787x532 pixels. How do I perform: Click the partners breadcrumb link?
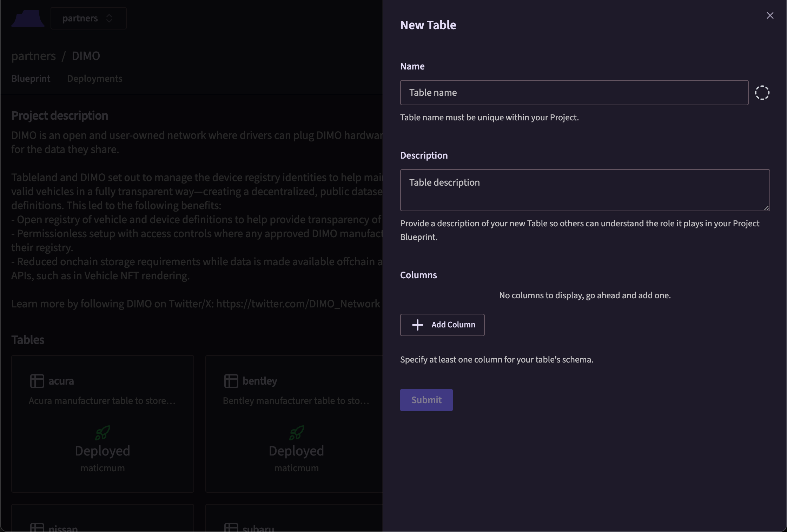click(33, 56)
